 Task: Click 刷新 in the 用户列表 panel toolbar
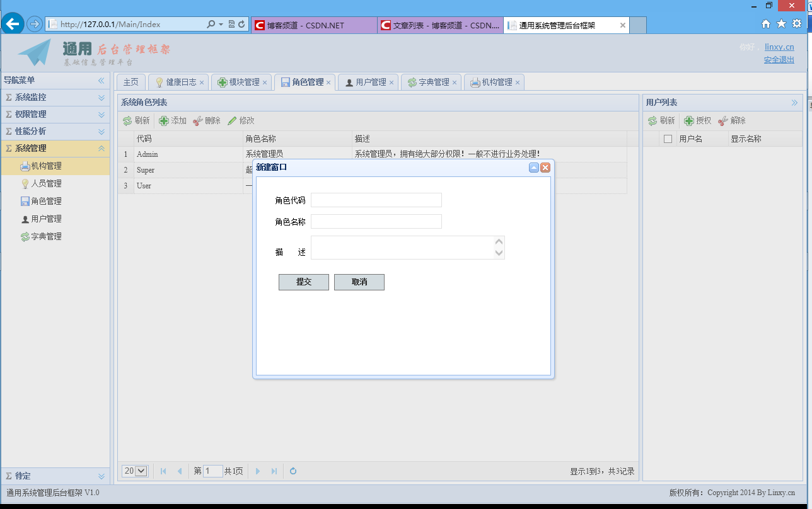(x=661, y=120)
